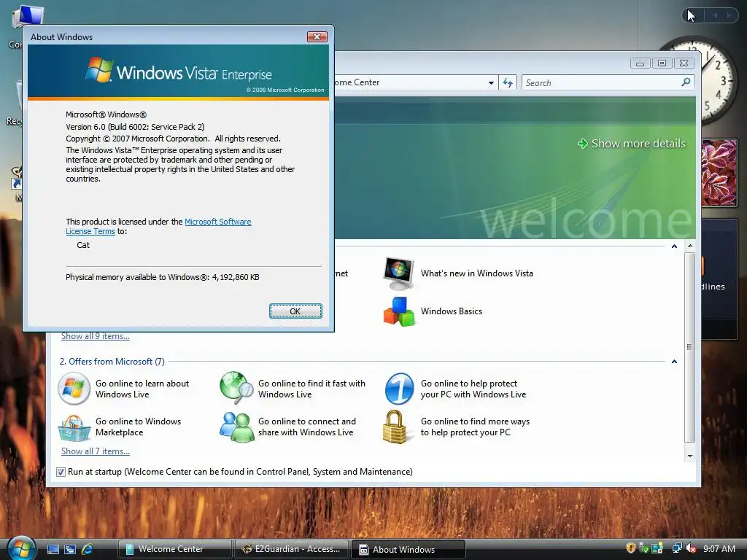Viewport: 747px width, 560px height.
Task: Click OK in About Windows dialog
Action: tap(295, 311)
